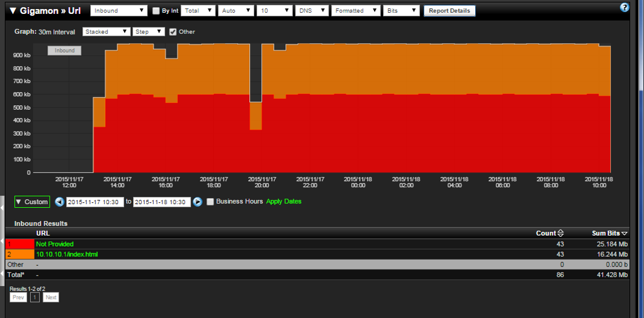Click the start date field 2015-11-17 10:30
Screen dimensions: 644x318
click(x=95, y=202)
